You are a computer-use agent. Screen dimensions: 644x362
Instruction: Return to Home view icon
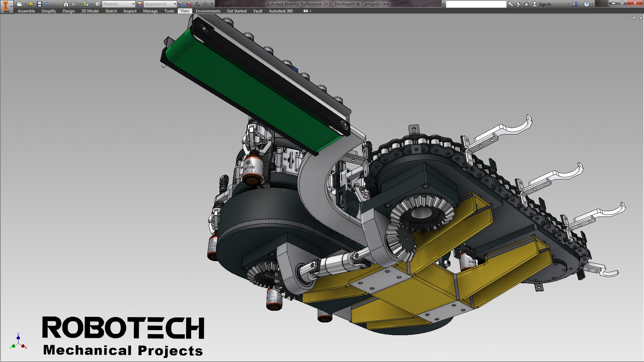click(66, 4)
